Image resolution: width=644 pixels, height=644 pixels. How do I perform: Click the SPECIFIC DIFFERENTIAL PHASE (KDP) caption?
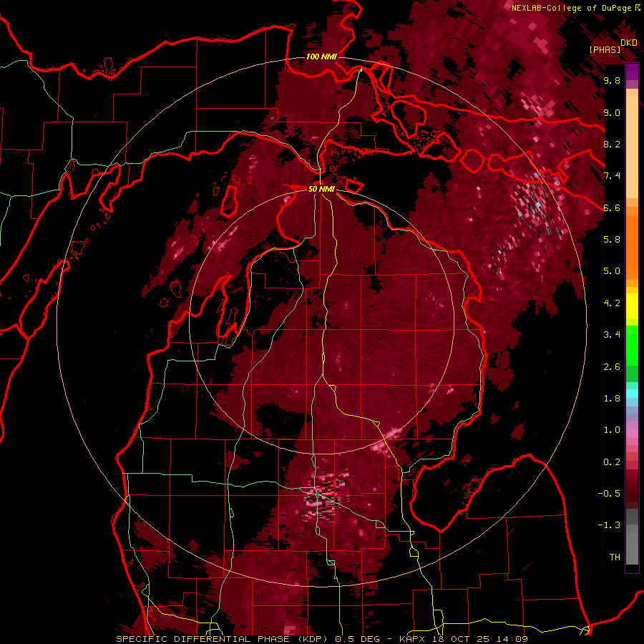click(x=224, y=639)
